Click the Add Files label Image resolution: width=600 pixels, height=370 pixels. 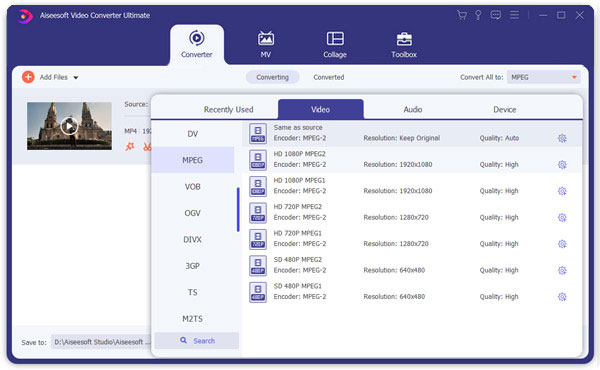(x=54, y=77)
